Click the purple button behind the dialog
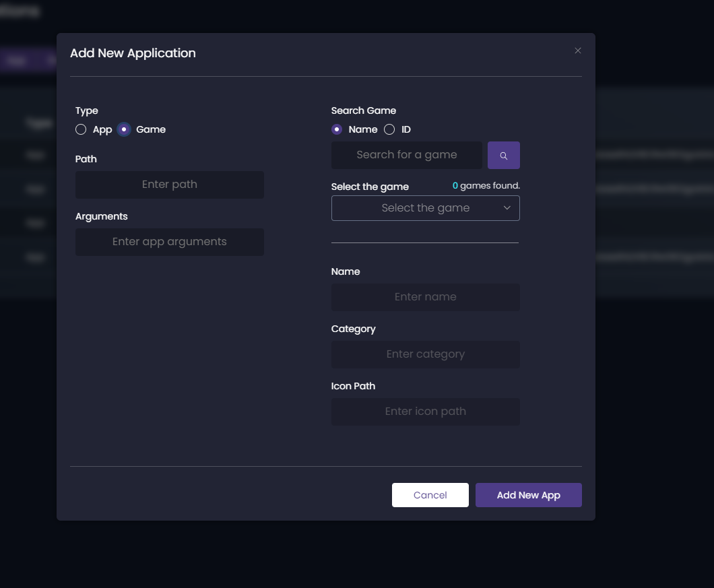Image resolution: width=714 pixels, height=588 pixels. pyautogui.click(x=15, y=59)
